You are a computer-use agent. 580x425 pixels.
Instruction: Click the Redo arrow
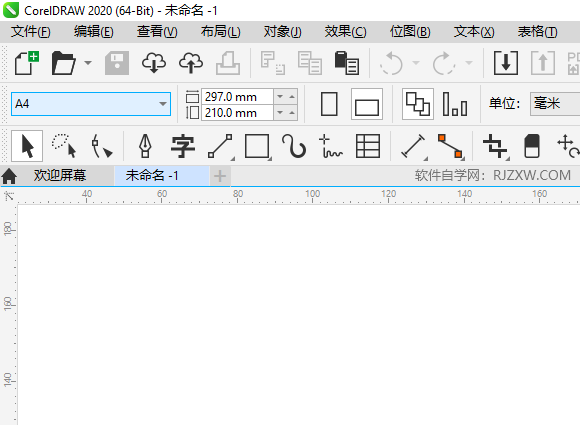point(444,63)
